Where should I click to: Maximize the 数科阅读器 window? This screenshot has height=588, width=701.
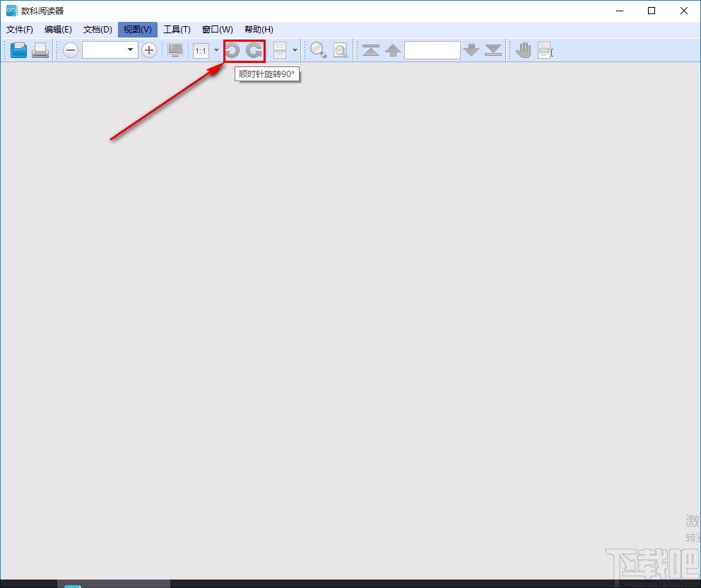pyautogui.click(x=652, y=11)
